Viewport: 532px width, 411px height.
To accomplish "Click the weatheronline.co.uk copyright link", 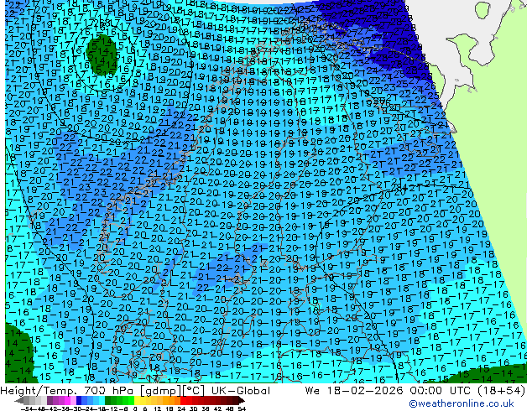I will coord(462,403).
